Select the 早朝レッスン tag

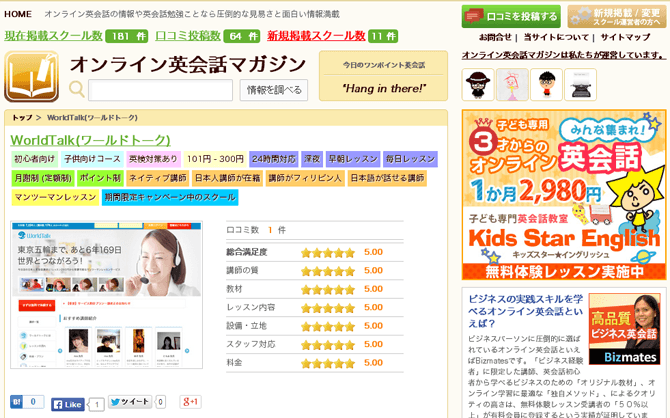click(x=353, y=159)
